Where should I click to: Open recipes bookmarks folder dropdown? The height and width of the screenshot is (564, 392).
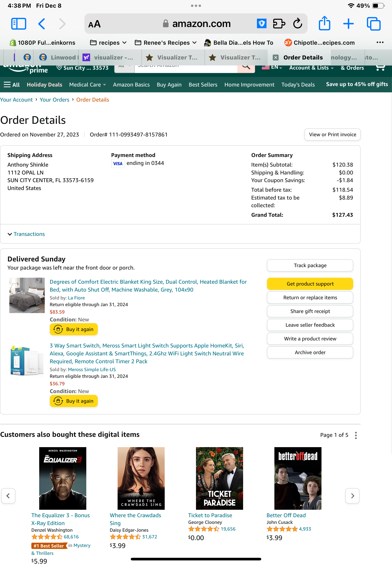click(108, 43)
